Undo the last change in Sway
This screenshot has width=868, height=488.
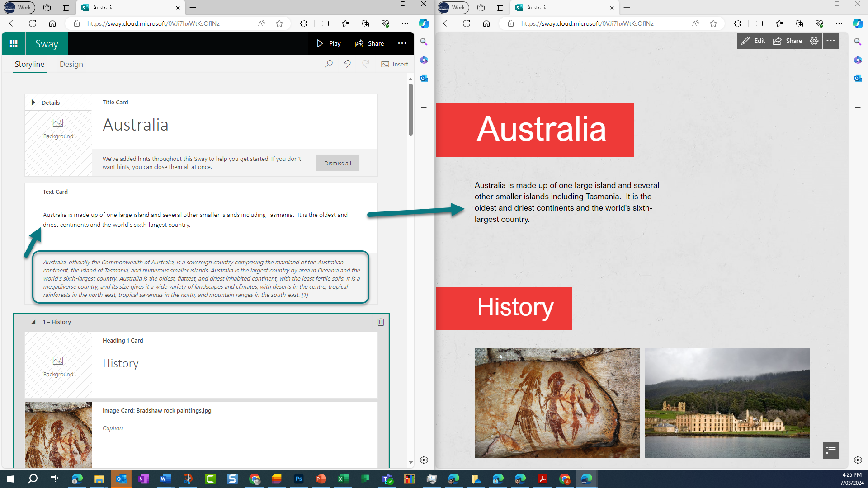347,64
